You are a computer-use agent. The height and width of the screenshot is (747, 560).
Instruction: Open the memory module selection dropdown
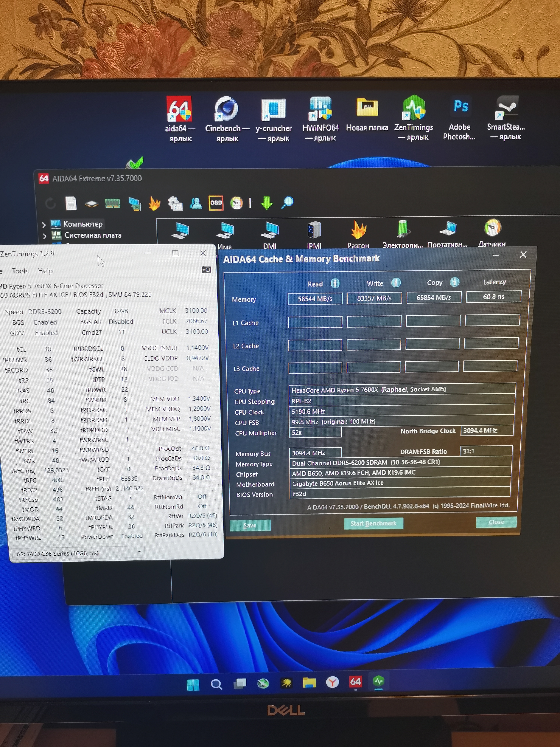point(139,552)
